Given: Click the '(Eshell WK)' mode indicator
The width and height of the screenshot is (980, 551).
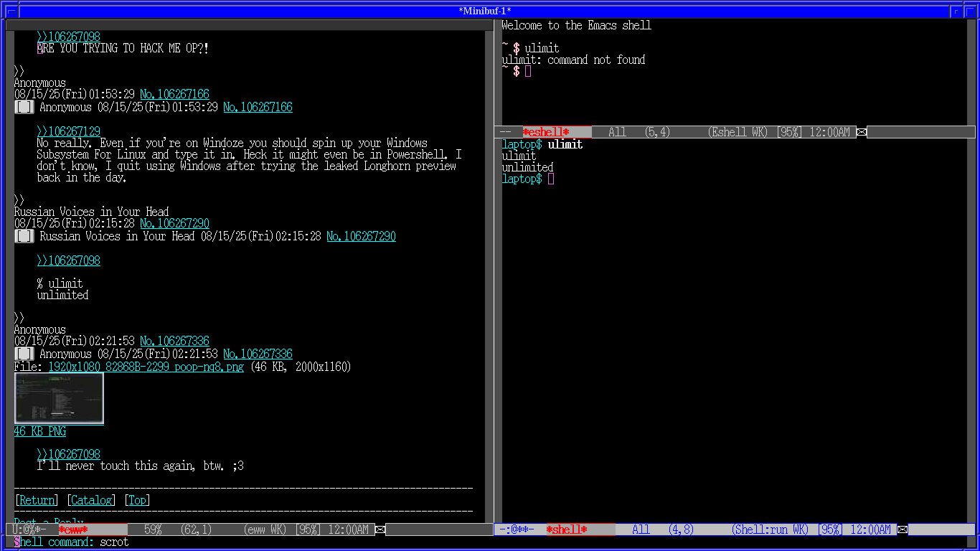Looking at the screenshot, I should [738, 132].
